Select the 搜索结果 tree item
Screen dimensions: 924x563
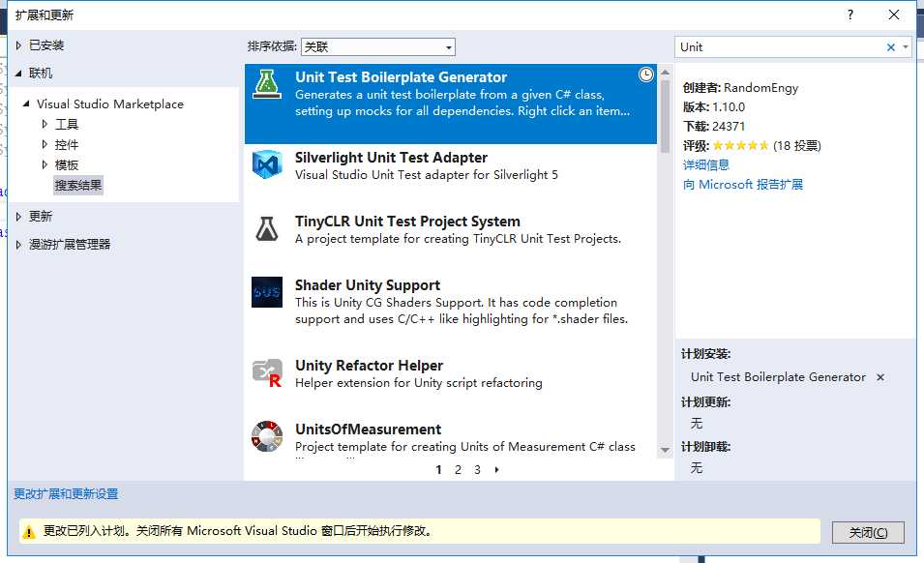78,185
